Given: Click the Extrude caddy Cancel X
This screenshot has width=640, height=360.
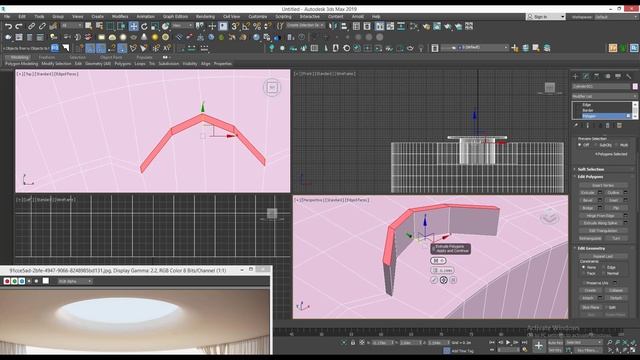Looking at the screenshot, I should 453,280.
